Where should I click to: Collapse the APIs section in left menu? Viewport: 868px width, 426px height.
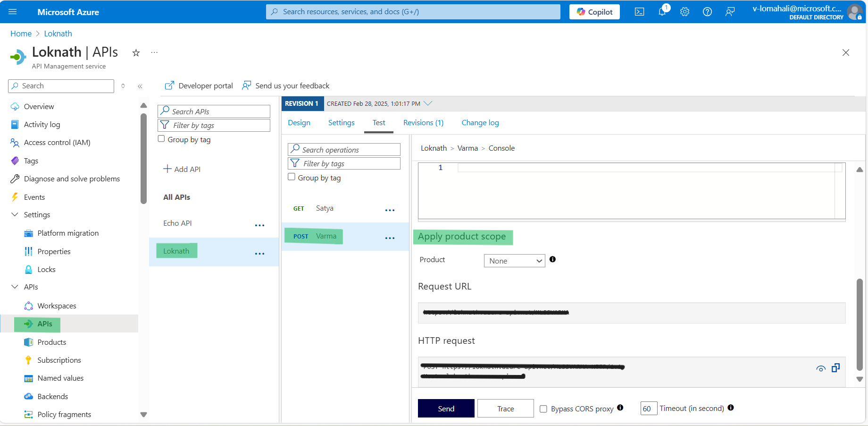pyautogui.click(x=15, y=287)
